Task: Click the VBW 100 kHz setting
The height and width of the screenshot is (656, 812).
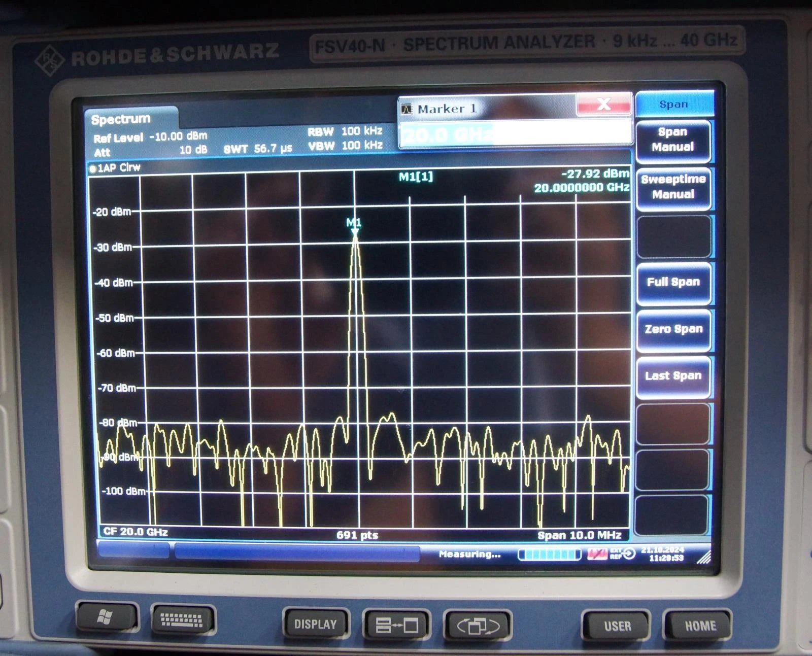Action: tap(345, 146)
